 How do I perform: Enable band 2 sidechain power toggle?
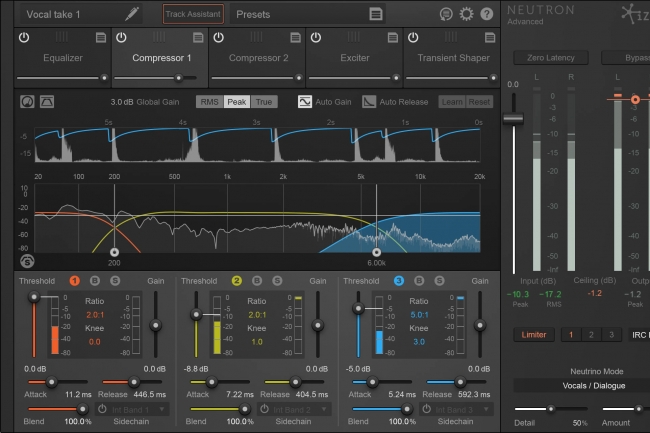(264, 409)
